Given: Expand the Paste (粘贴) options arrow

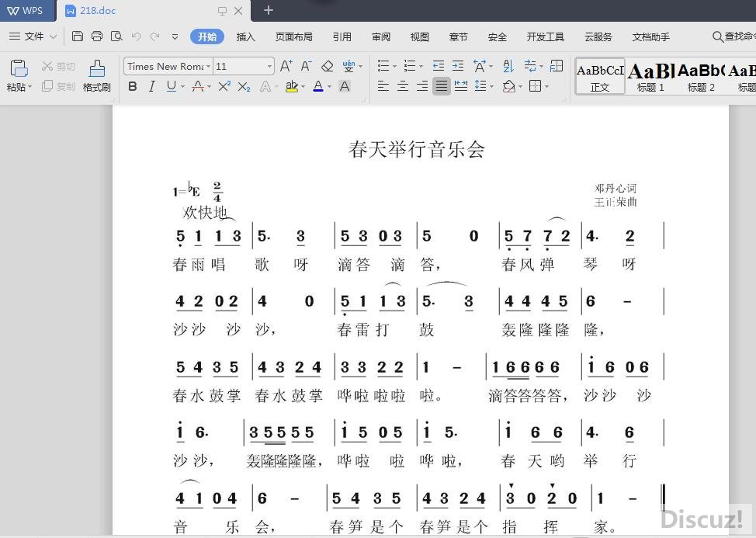Looking at the screenshot, I should [30, 87].
